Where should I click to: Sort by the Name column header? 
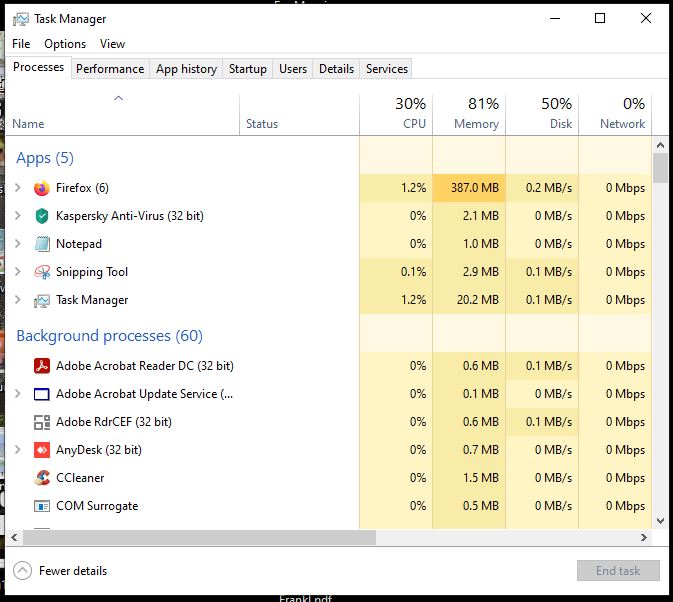click(x=122, y=115)
